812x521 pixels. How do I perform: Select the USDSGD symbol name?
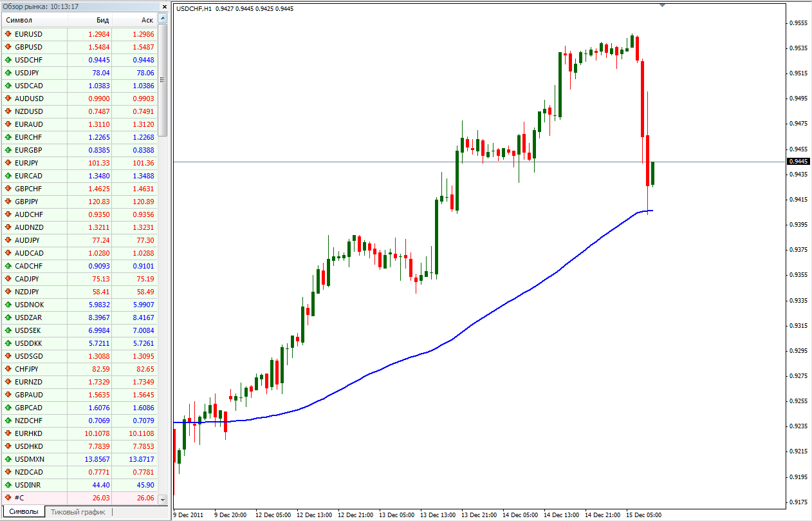coord(29,356)
